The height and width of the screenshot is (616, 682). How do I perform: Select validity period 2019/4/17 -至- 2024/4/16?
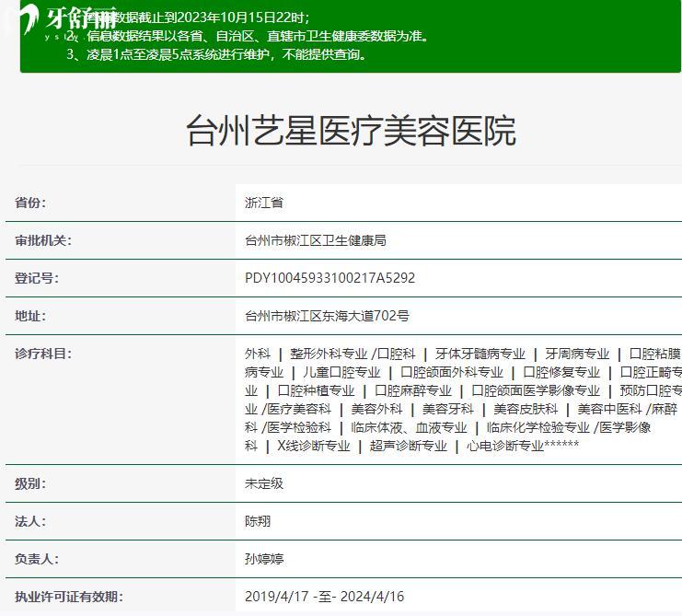pos(325,597)
